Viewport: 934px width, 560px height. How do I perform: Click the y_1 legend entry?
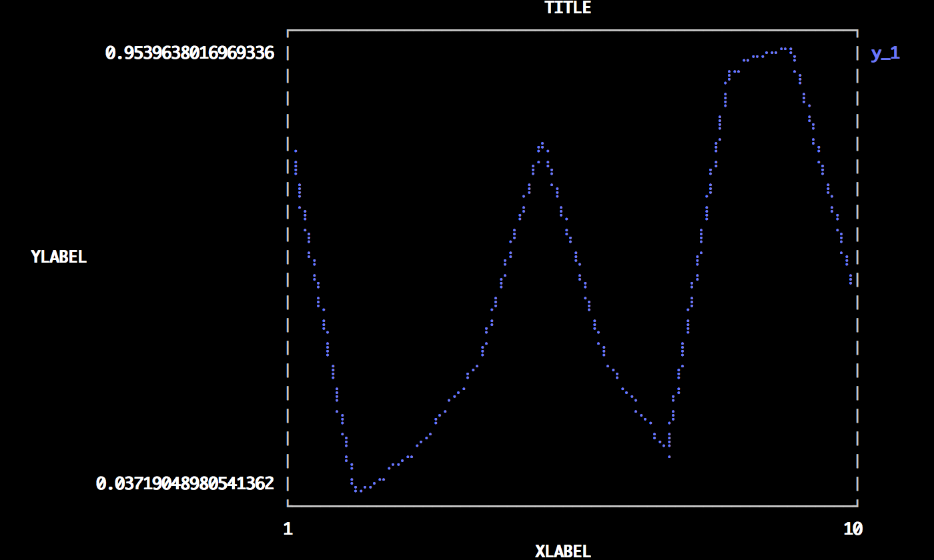coord(885,53)
